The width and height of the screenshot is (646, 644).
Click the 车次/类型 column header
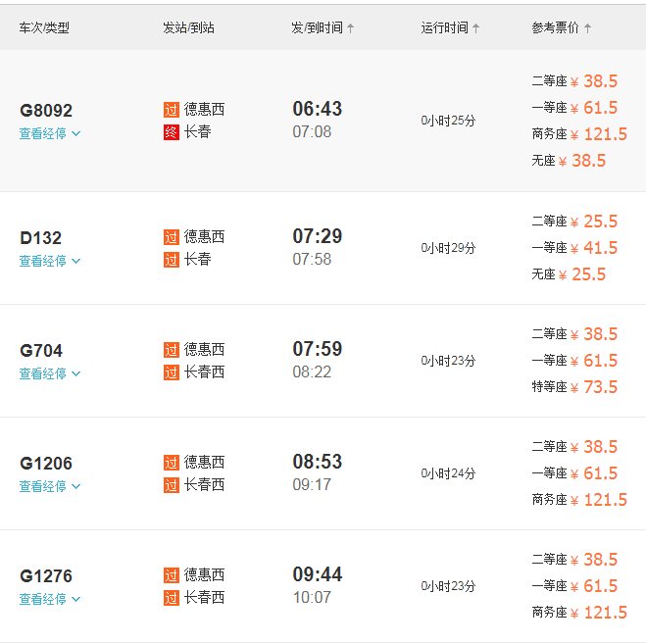[x=44, y=27]
